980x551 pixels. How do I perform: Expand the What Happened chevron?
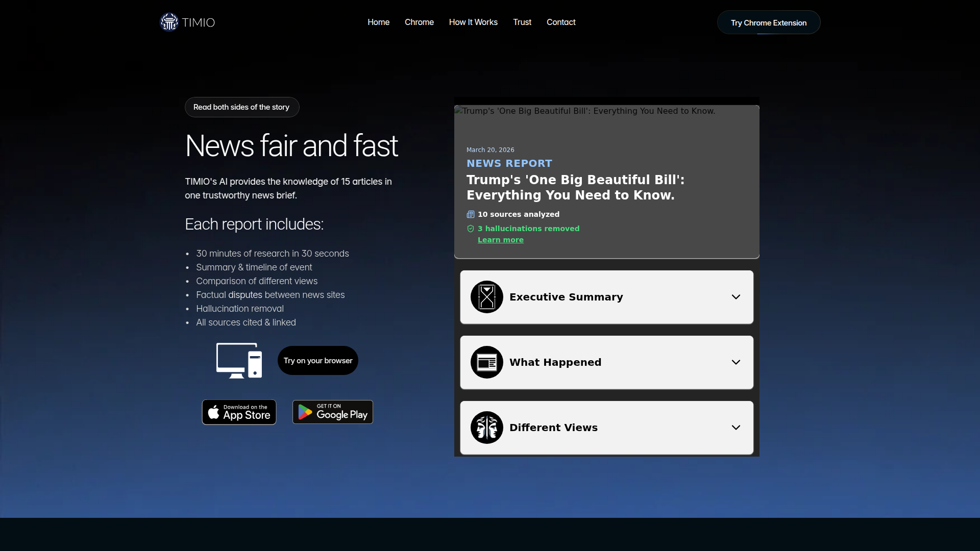pos(736,362)
